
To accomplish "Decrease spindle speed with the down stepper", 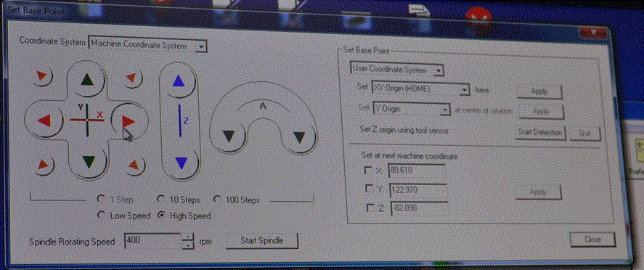I will [188, 245].
